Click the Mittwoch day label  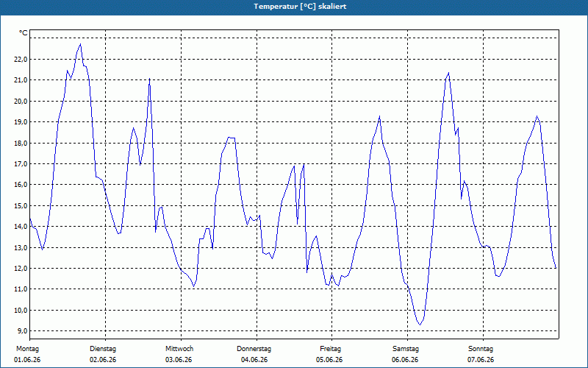[x=179, y=349]
